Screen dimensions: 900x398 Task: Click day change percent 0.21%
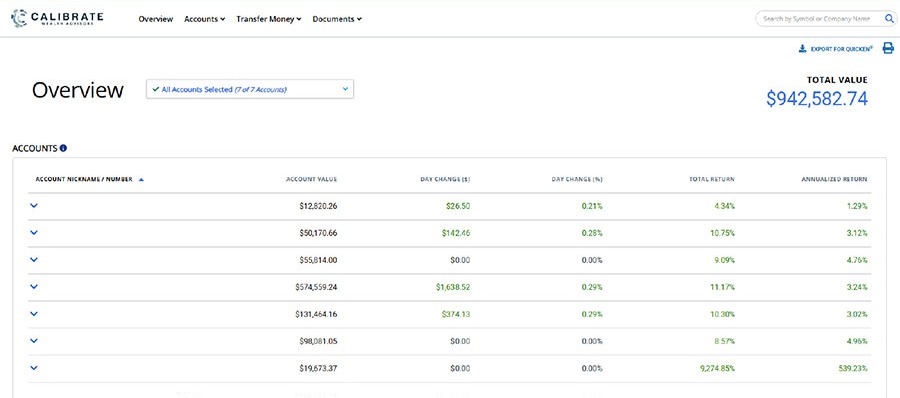click(592, 206)
